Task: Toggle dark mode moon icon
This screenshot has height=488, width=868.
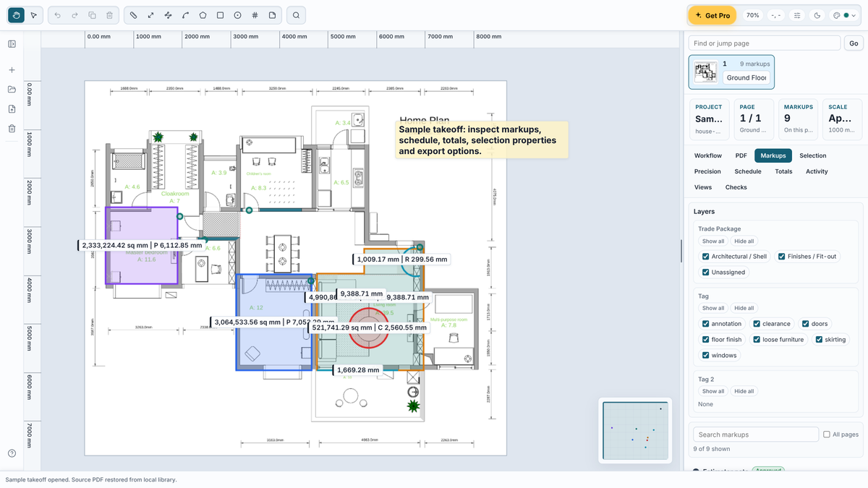Action: [x=817, y=15]
